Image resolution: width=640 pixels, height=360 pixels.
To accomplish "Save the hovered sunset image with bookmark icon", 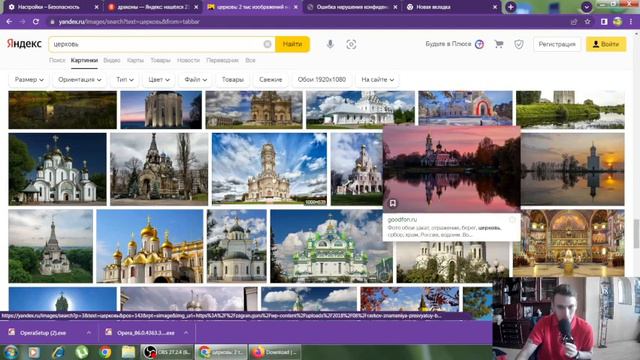I will [393, 203].
